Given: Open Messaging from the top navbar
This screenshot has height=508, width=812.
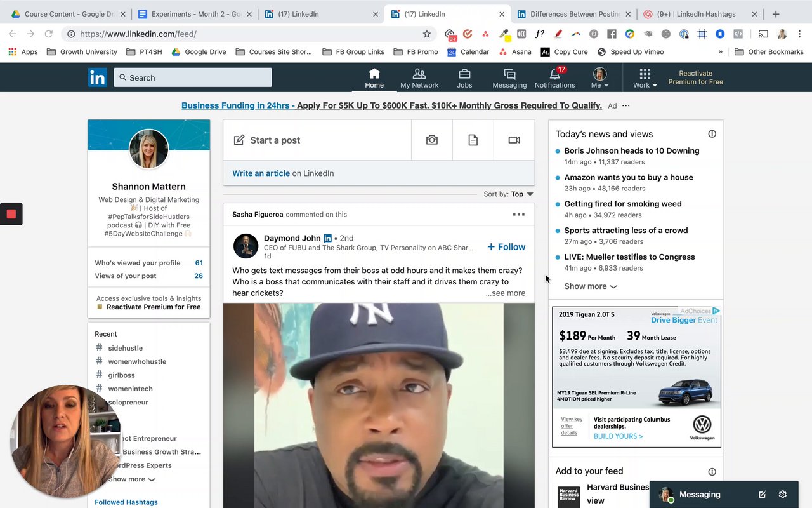Looking at the screenshot, I should click(509, 78).
